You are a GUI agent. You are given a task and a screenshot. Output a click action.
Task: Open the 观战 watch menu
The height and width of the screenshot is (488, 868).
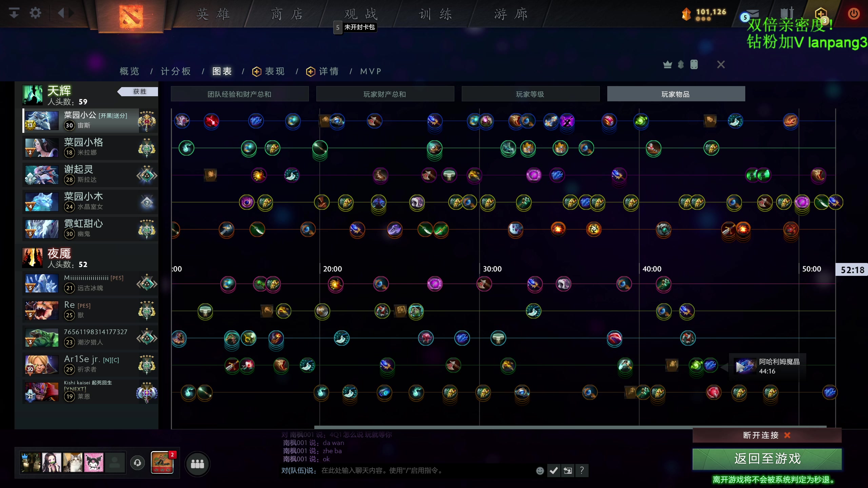pos(361,14)
